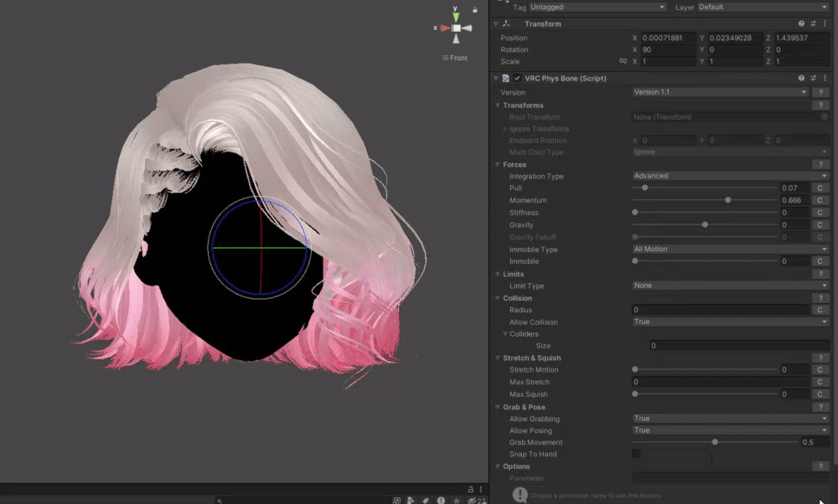
Task: Click the curve button beside Pull value
Action: 820,188
